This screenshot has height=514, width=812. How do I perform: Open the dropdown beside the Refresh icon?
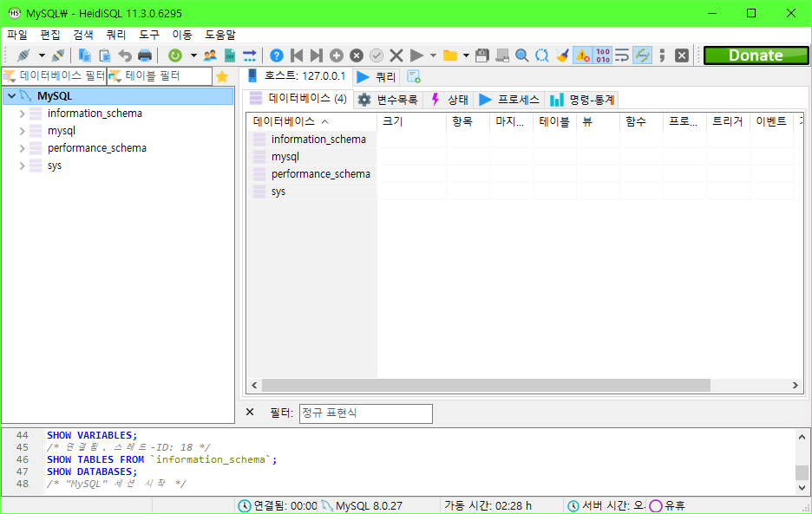[x=193, y=55]
